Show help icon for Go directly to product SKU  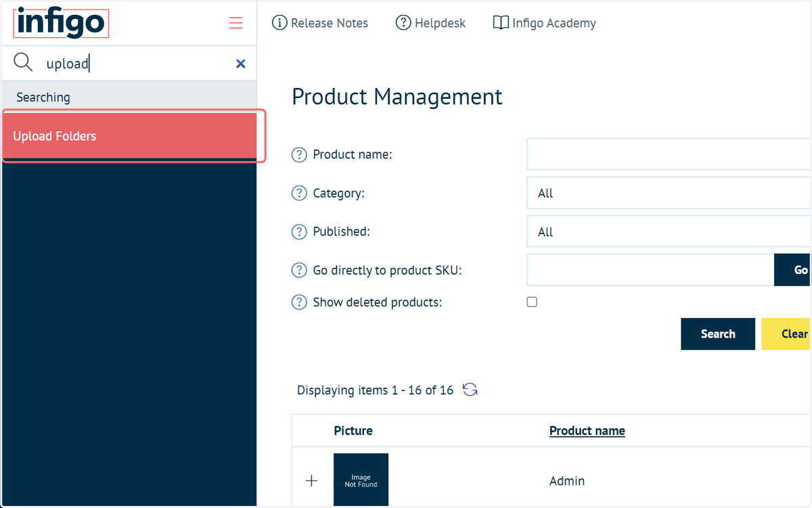click(299, 271)
